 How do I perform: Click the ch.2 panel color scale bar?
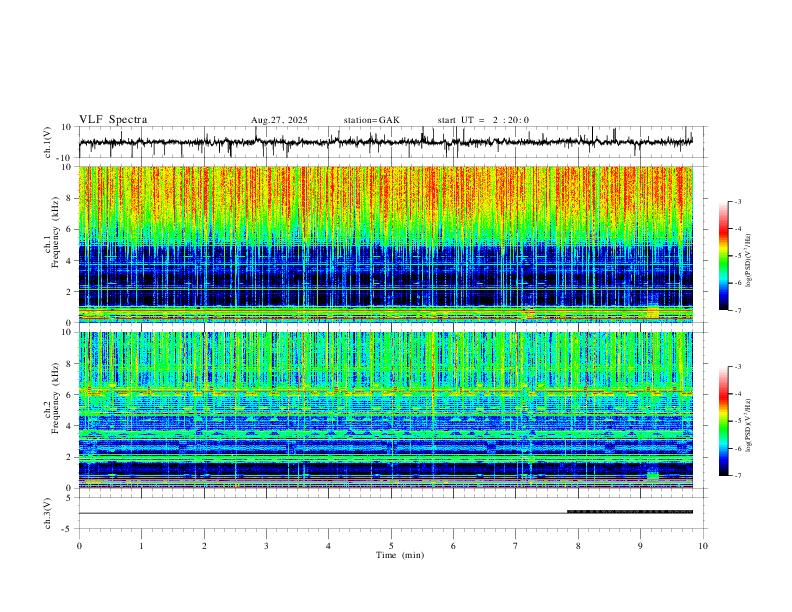pos(723,421)
